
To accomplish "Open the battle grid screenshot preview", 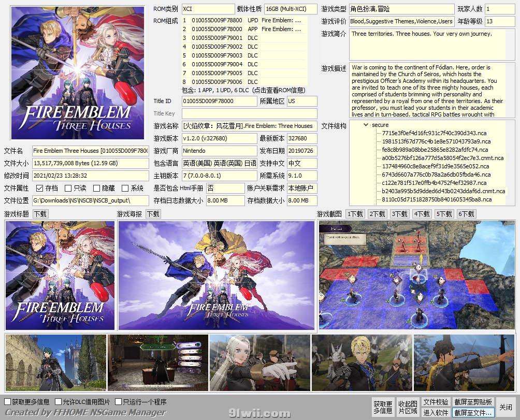I will (x=417, y=275).
